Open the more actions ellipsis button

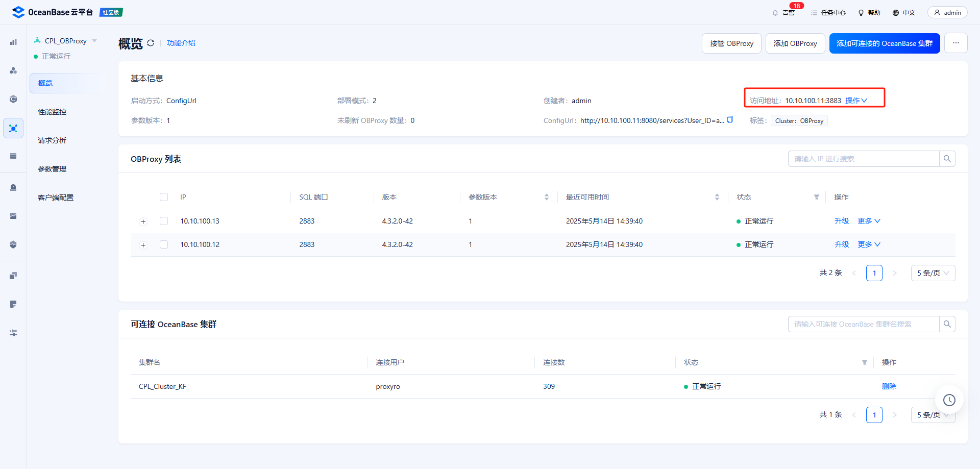click(x=955, y=43)
